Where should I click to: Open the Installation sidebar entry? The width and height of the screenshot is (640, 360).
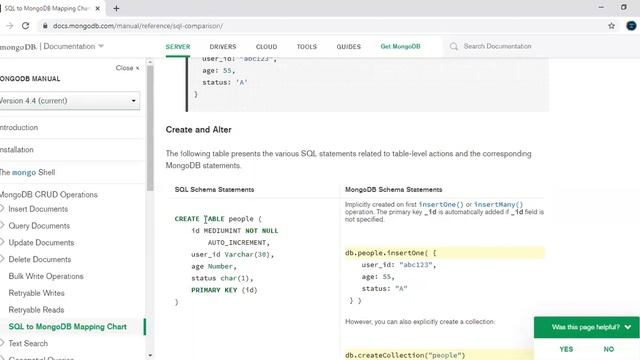pyautogui.click(x=17, y=150)
